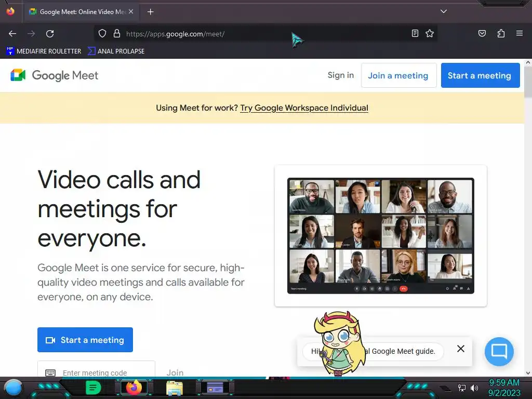Screen dimensions: 532x399
Task: Open the green notes app on taskbar
Action: 93,388
